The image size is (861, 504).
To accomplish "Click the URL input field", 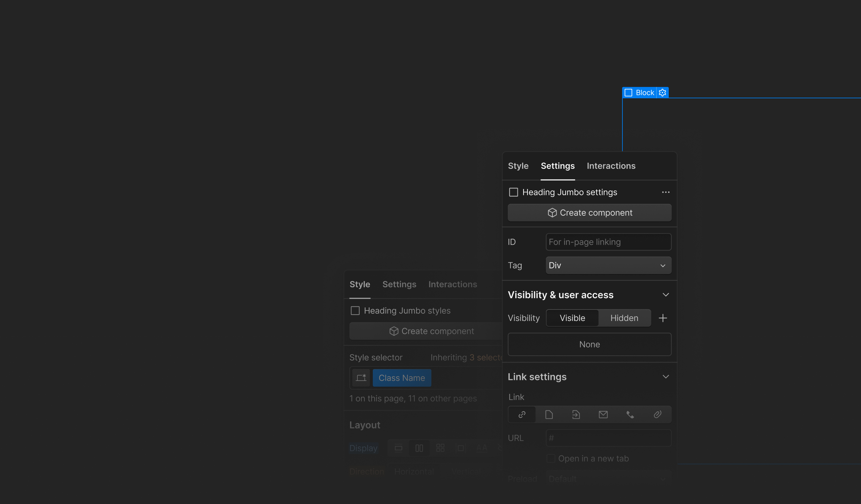I will pyautogui.click(x=609, y=438).
